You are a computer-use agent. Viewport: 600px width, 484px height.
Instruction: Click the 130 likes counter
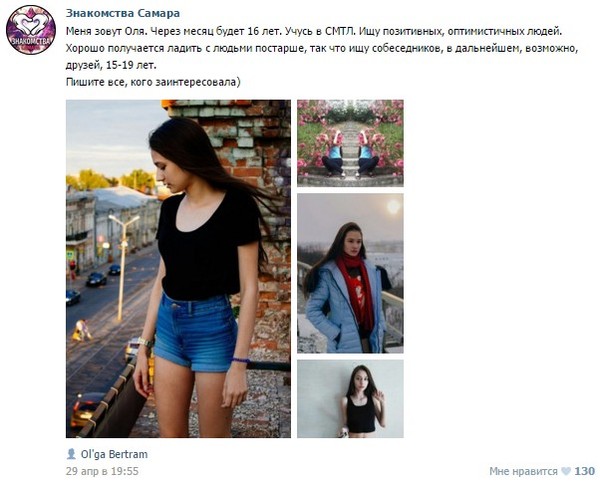585,471
